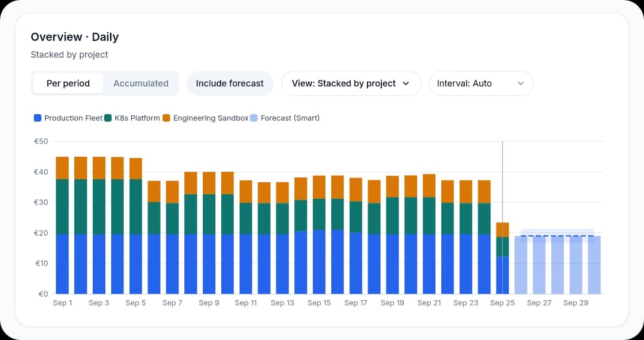This screenshot has height=340, width=644.
Task: Click the Sep 21 stacked bar
Action: click(x=429, y=234)
